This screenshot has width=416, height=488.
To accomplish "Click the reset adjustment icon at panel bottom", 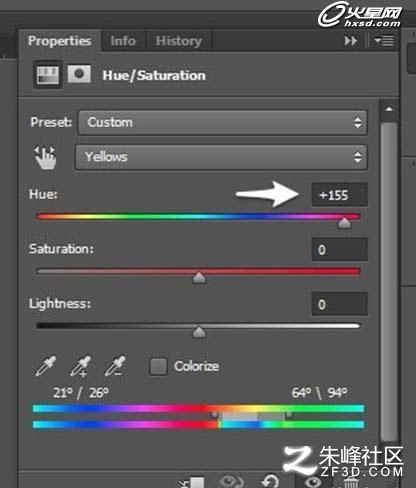I will point(270,482).
